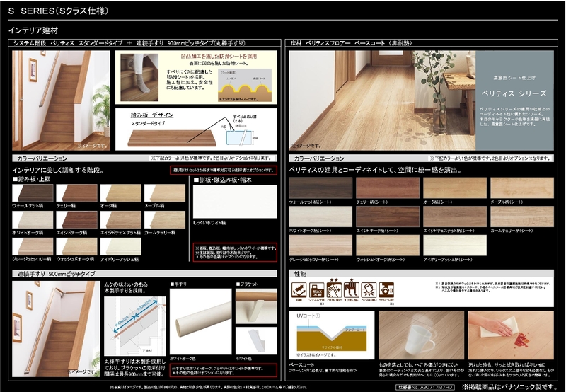566x392 pixels.
Task: Select the アイボリーアッシュ柄 stair tread swatch
Action: [x=120, y=246]
